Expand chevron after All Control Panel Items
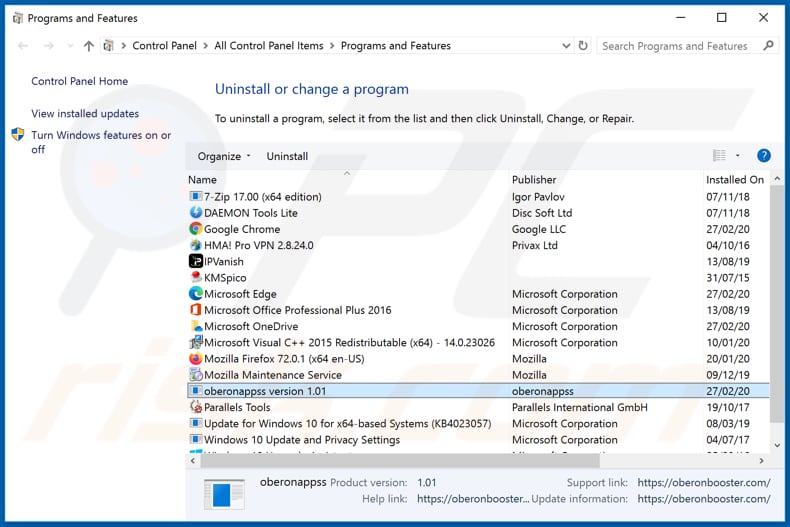 (332, 46)
